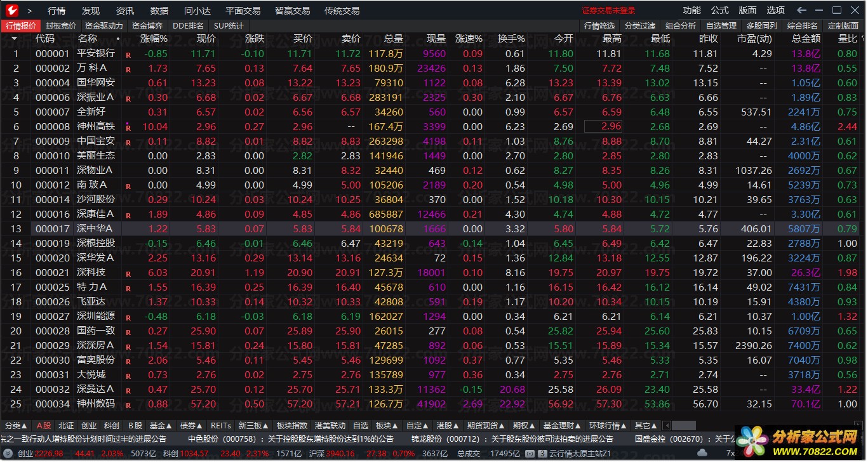Click the R marker beside 深振业A
Viewport: 868px width, 462px height.
(x=129, y=98)
